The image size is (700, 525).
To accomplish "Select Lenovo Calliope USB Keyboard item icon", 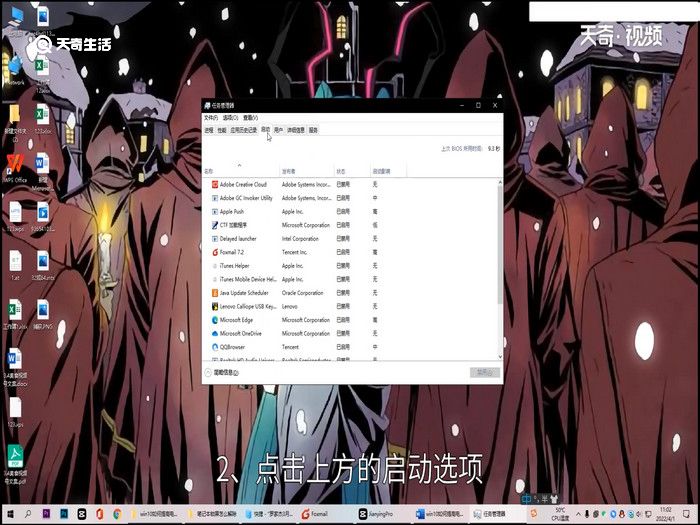I will pyautogui.click(x=215, y=307).
